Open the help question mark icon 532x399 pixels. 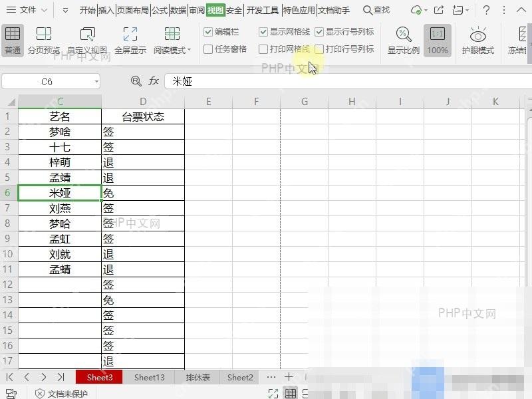(486, 10)
